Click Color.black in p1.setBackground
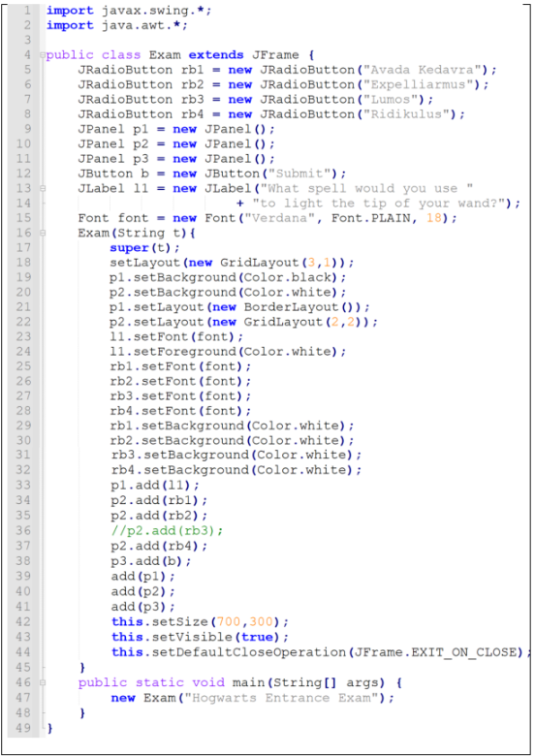The width and height of the screenshot is (535, 756). [x=287, y=278]
